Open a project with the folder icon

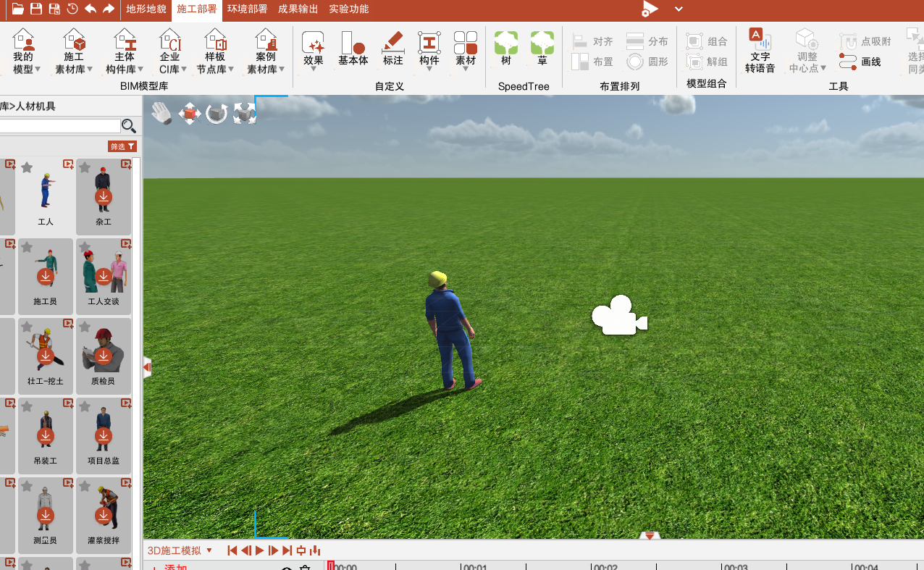click(18, 9)
